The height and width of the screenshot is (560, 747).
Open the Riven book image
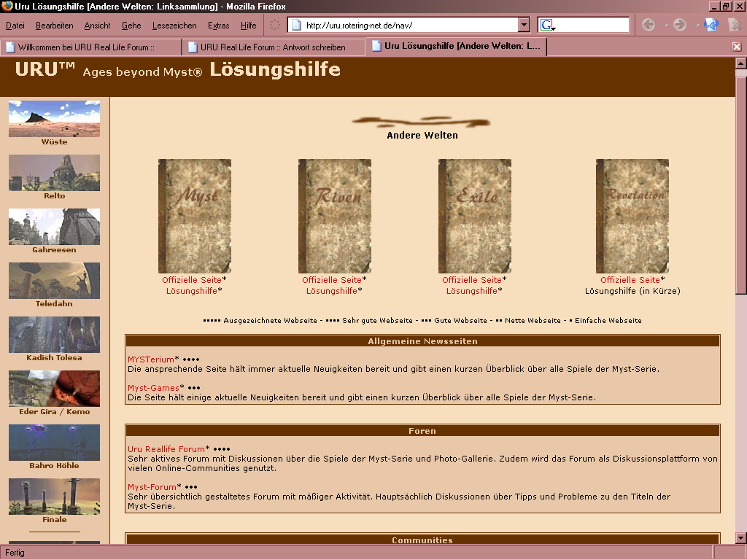tap(335, 216)
